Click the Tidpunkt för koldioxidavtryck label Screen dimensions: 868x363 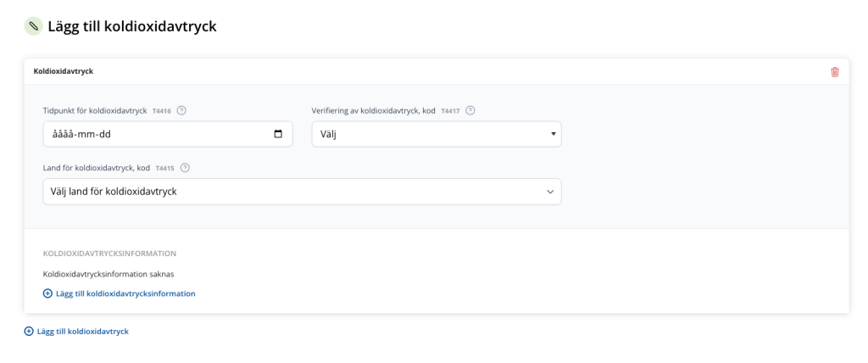(x=95, y=111)
